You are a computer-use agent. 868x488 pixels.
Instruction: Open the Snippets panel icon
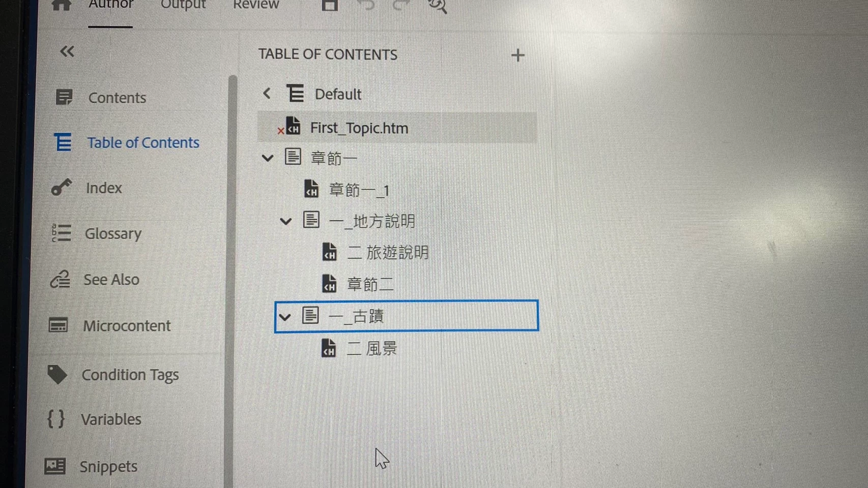[x=55, y=466]
